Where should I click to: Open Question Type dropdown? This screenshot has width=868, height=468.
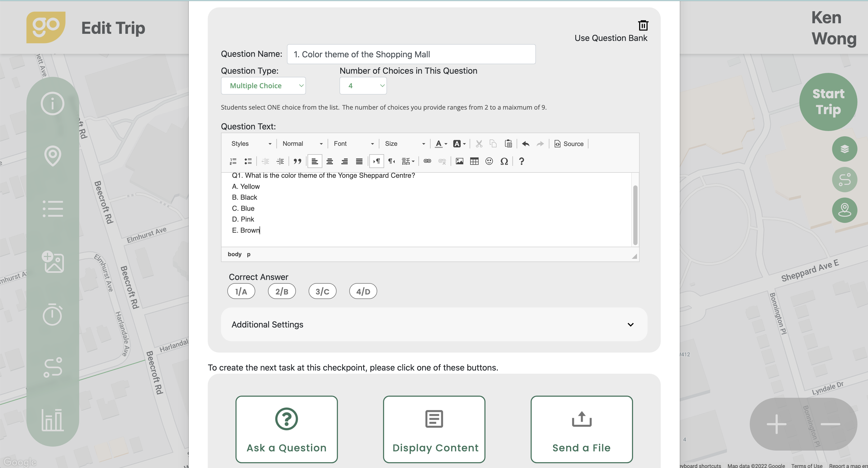(263, 86)
